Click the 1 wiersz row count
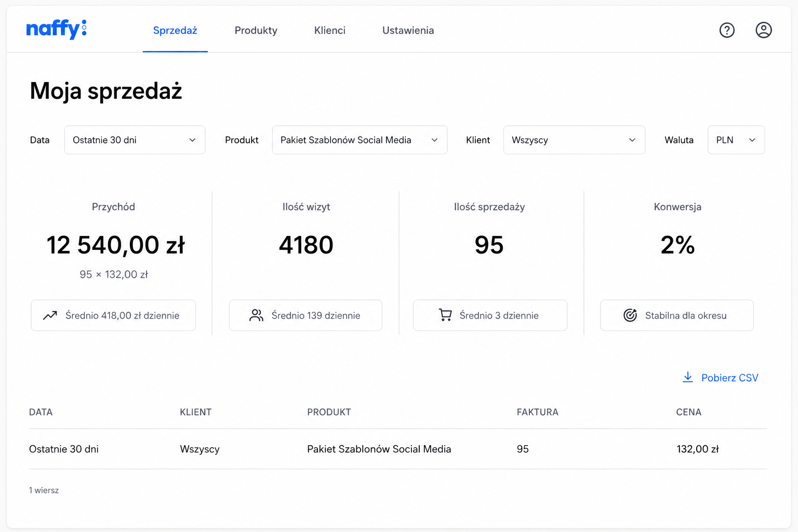The width and height of the screenshot is (798, 532). pos(44,490)
